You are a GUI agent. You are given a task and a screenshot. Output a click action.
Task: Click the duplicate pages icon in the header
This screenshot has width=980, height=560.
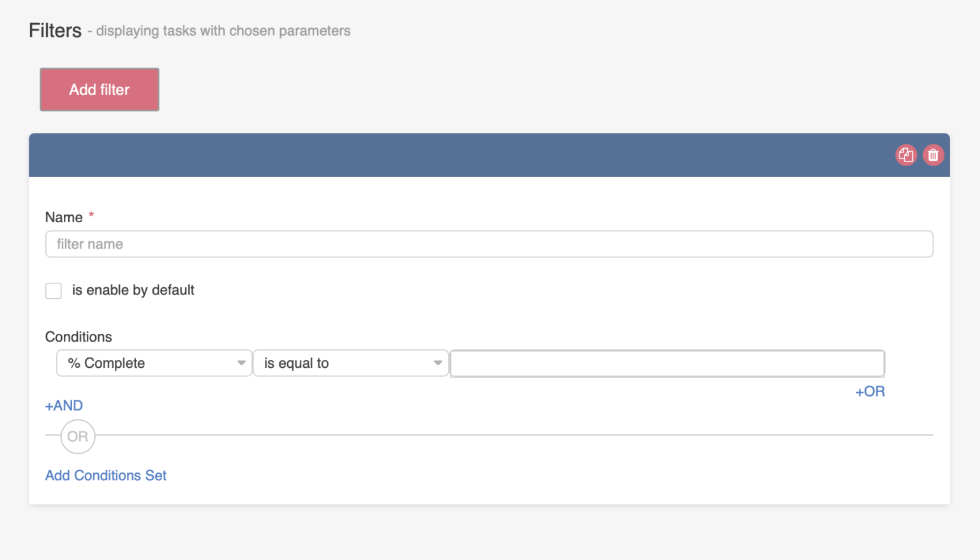pyautogui.click(x=907, y=155)
